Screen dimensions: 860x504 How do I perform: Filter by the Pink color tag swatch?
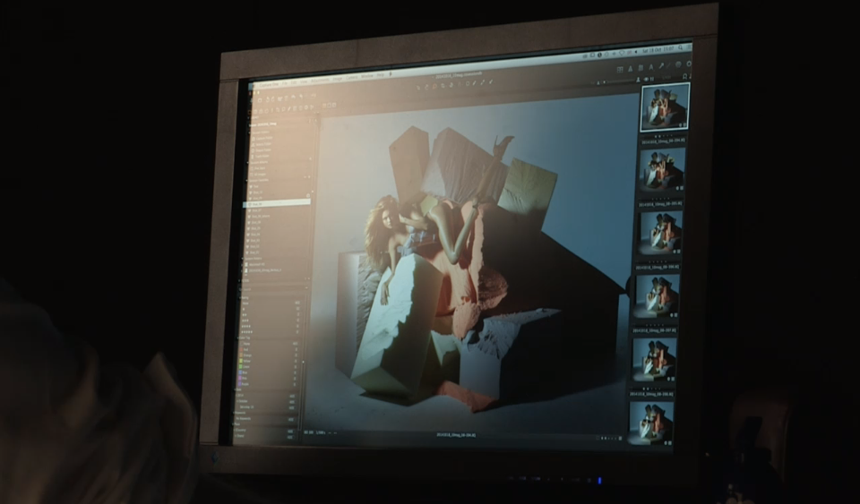click(x=240, y=378)
